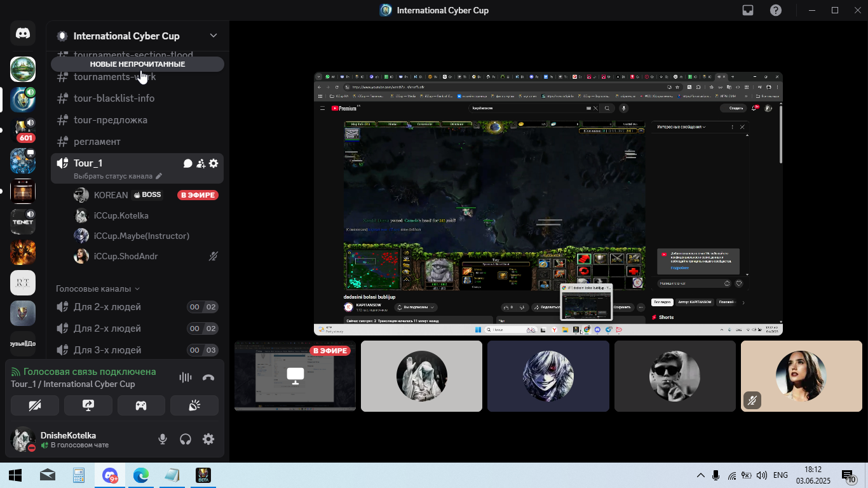Image resolution: width=868 pixels, height=488 pixels.
Task: Collapse the Голосовые каналы category
Action: [98, 288]
